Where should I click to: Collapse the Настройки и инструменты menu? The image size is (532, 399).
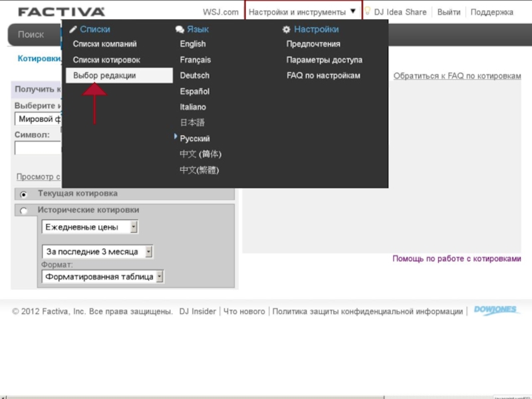303,12
